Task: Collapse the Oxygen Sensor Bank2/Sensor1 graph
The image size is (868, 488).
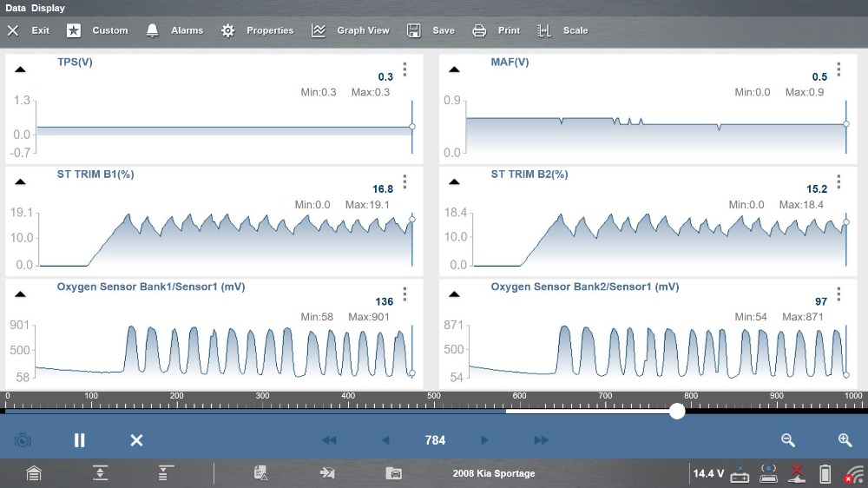Action: click(x=454, y=294)
